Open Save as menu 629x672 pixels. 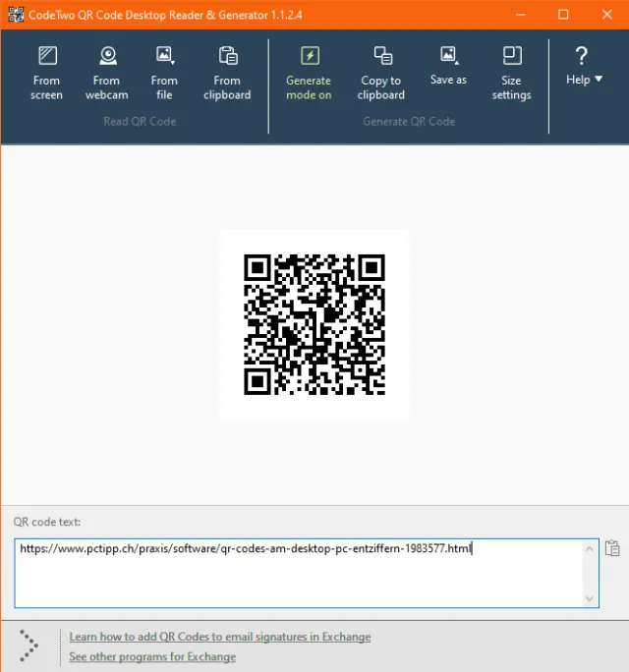click(x=448, y=67)
